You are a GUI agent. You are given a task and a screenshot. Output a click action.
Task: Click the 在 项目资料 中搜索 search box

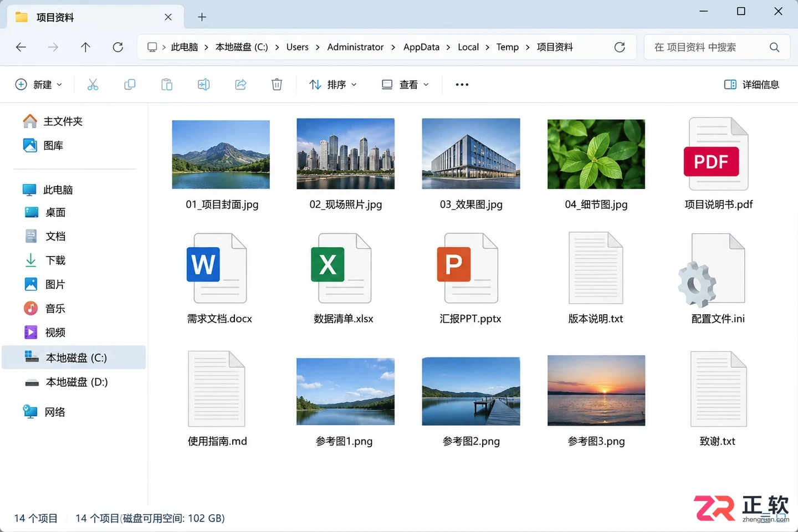[717, 47]
